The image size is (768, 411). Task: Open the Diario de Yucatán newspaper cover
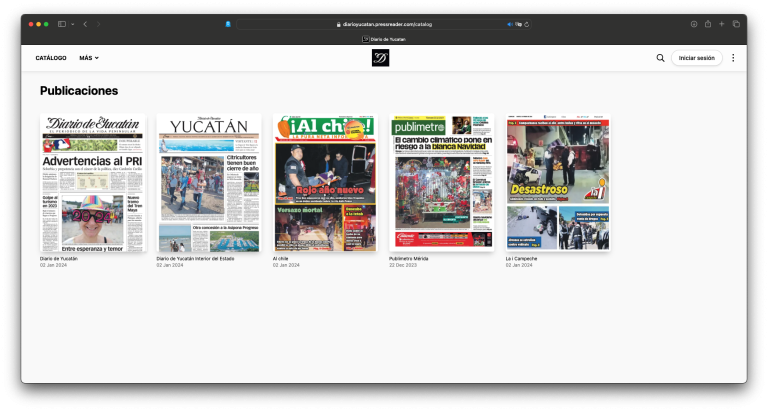point(93,183)
